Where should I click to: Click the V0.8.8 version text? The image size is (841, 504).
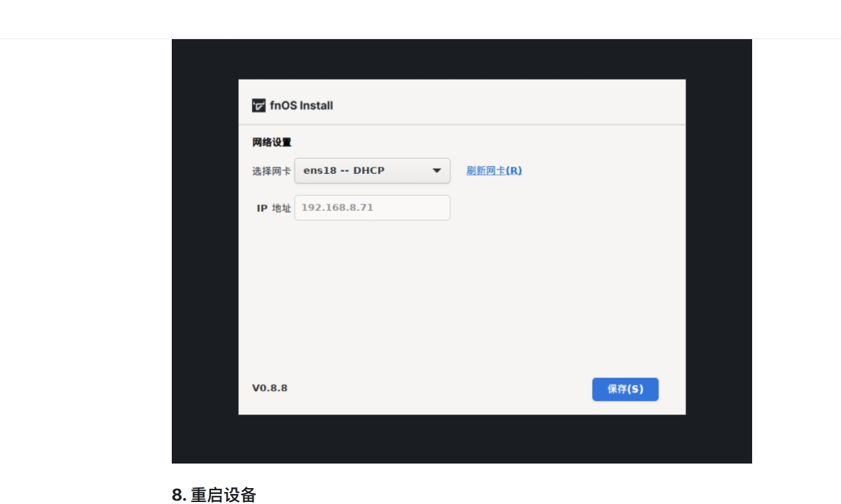tap(270, 388)
